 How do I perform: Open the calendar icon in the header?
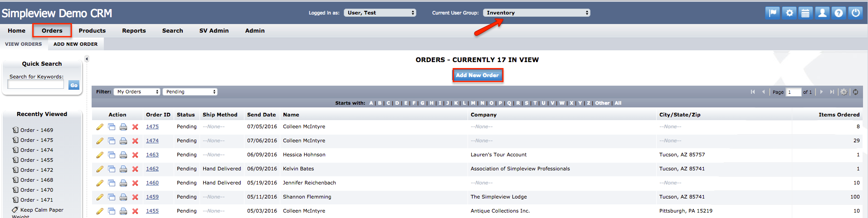pos(805,13)
